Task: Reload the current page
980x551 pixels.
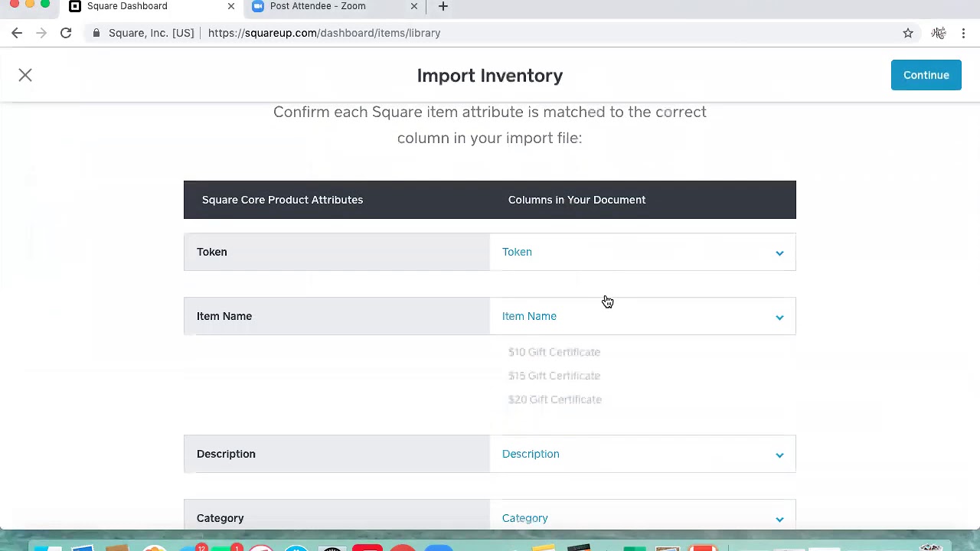Action: point(66,33)
